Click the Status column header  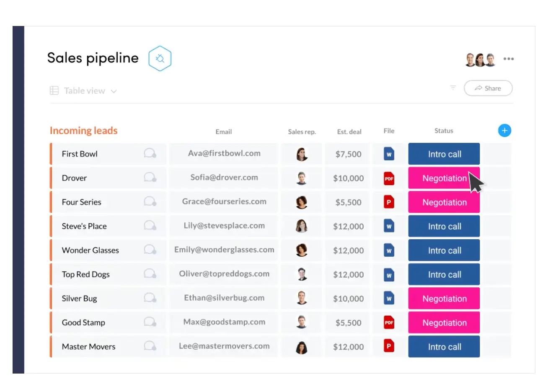[444, 131]
